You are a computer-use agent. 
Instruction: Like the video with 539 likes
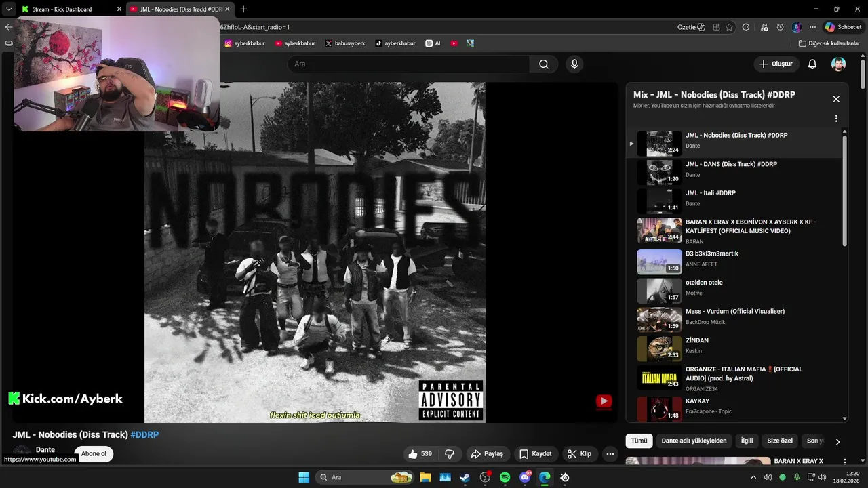(420, 454)
